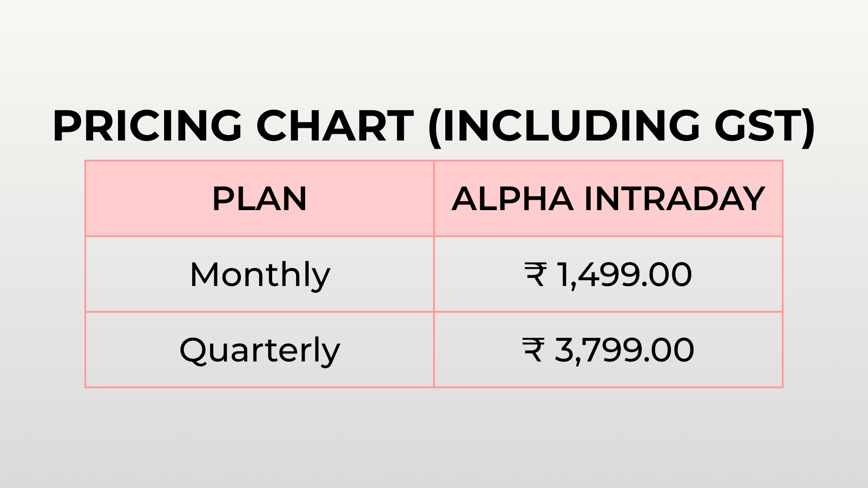
Task: Click the rupee symbol beside 3,799.00
Action: click(x=533, y=350)
